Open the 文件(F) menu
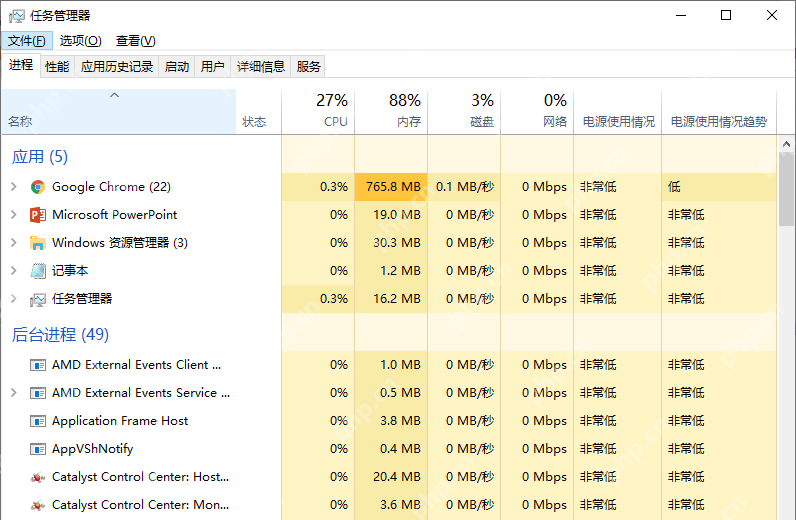Screen dimensions: 796x520 [26, 41]
